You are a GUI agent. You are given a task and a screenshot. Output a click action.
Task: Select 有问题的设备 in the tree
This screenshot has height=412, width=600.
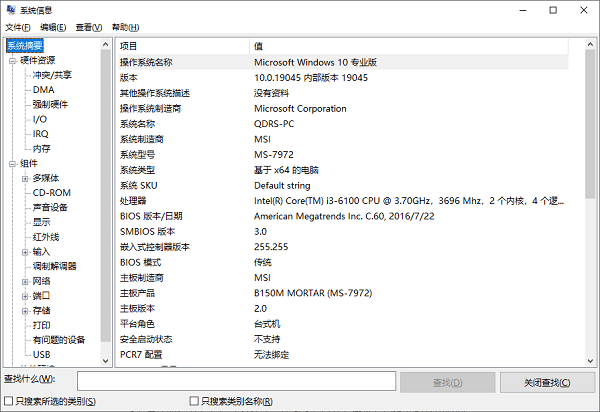tap(58, 340)
